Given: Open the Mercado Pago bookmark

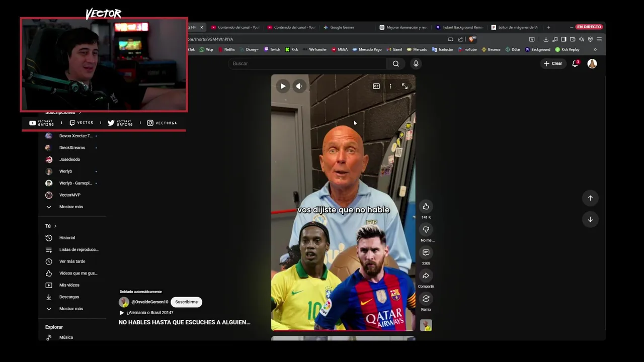Looking at the screenshot, I should coord(367,49).
